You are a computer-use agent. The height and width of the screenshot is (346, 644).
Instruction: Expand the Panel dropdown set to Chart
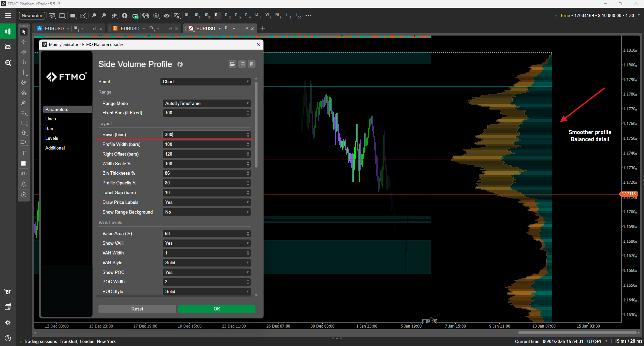pos(205,82)
